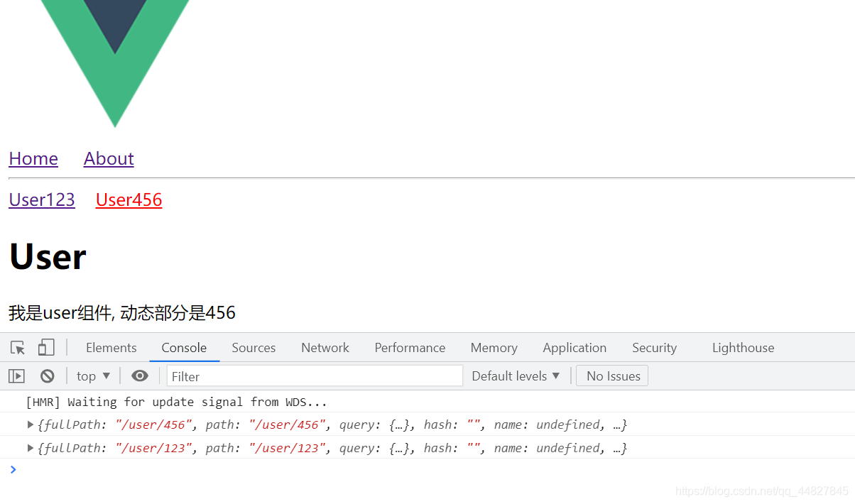Screen dimensions: 855x504
Task: Open the User123 link
Action: [x=42, y=200]
